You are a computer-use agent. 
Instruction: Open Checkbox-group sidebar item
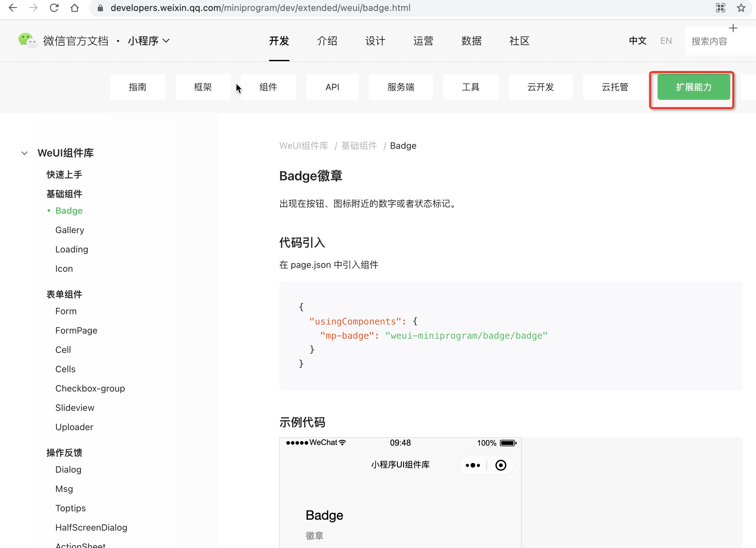pyautogui.click(x=90, y=388)
